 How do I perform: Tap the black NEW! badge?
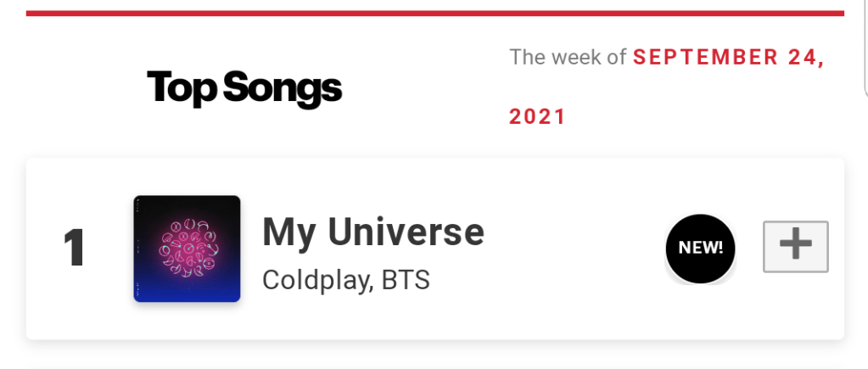click(700, 248)
